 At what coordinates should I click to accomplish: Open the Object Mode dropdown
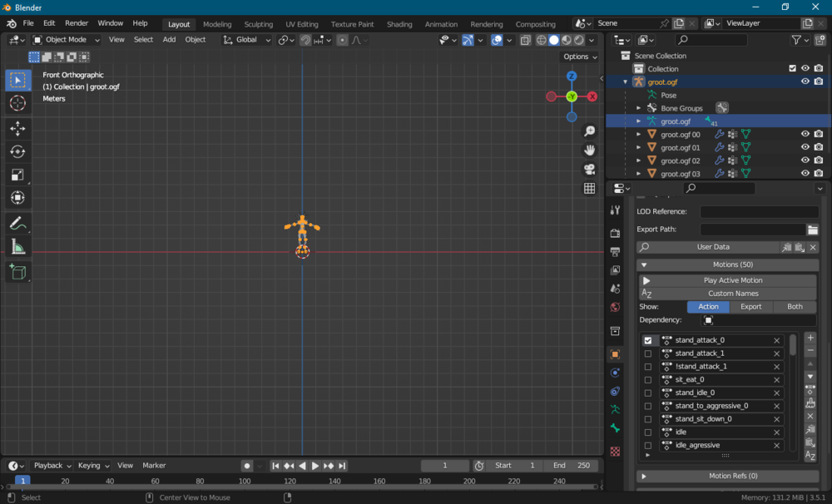click(65, 40)
